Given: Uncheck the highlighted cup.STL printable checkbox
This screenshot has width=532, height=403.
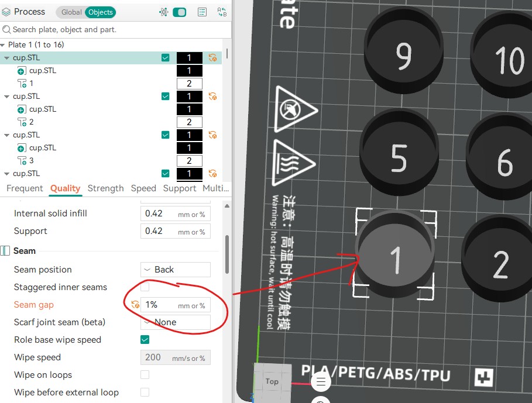Looking at the screenshot, I should pos(165,58).
